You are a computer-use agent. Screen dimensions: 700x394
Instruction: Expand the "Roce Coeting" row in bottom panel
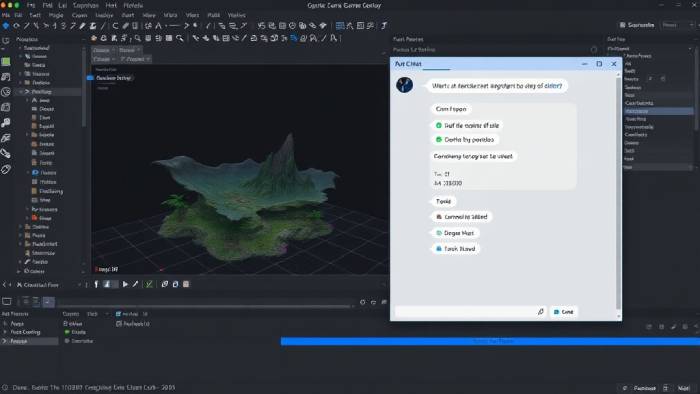pos(5,332)
